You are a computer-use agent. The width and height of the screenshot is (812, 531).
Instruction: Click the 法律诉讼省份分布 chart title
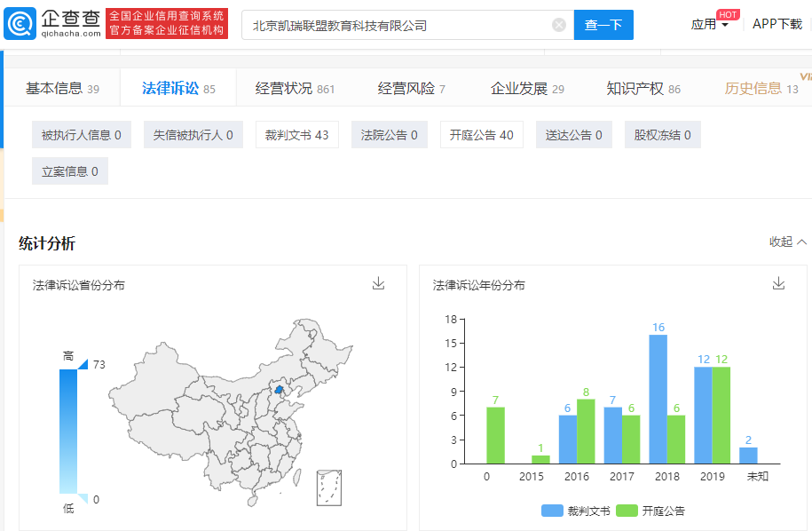[x=79, y=285]
